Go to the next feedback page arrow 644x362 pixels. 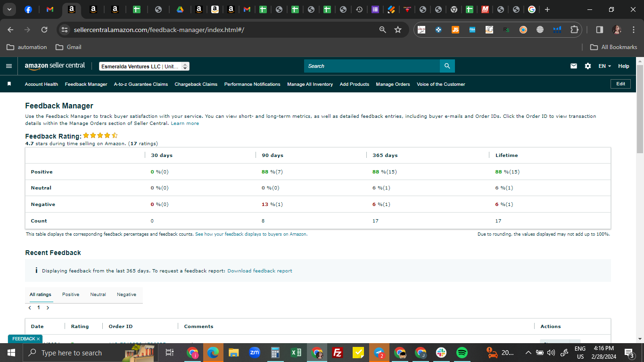click(x=48, y=308)
